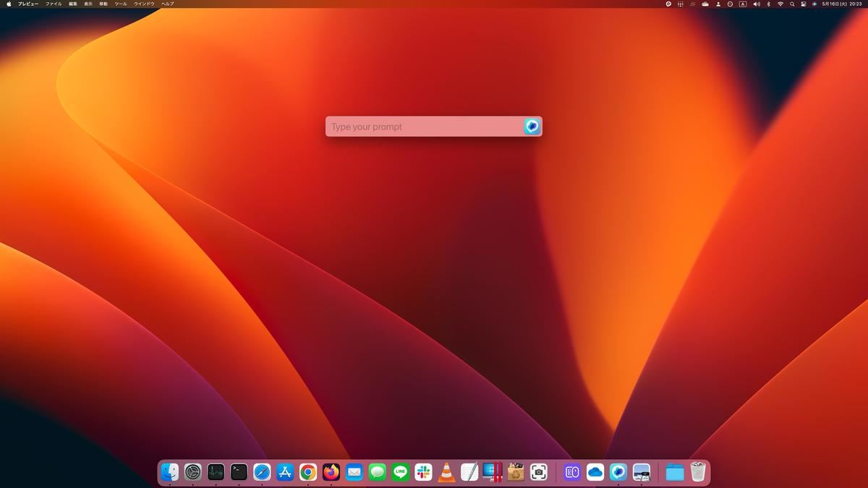The height and width of the screenshot is (488, 868).
Task: Launch the Screenshot app from the Dock
Action: [x=539, y=472]
